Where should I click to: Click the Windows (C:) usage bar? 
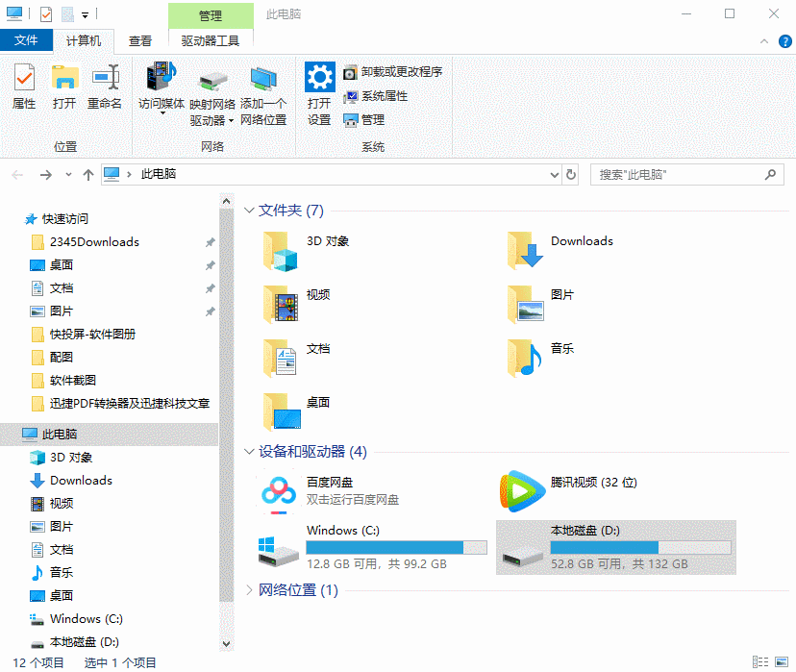click(396, 547)
